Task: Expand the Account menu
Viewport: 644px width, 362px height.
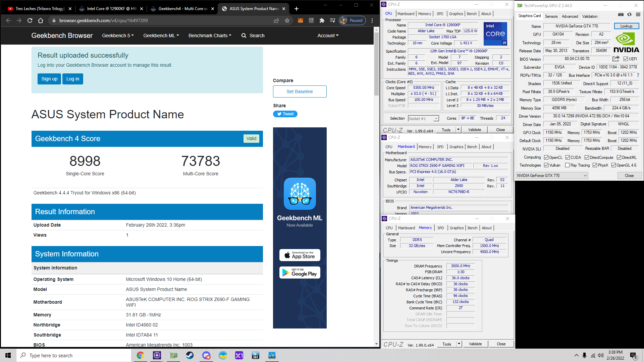Action: pyautogui.click(x=328, y=36)
